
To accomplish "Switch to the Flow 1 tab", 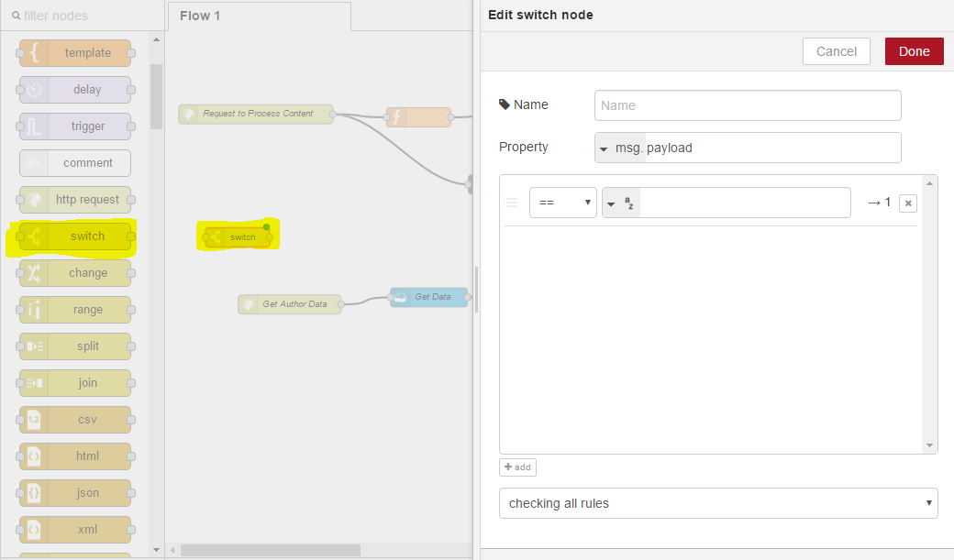I will 260,16.
